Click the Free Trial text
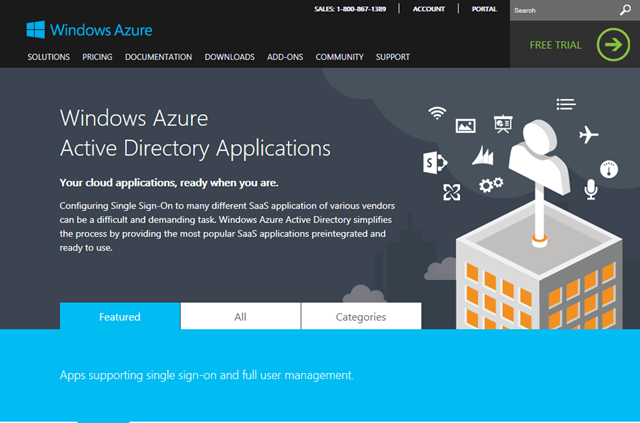The height and width of the screenshot is (423, 640). [556, 45]
